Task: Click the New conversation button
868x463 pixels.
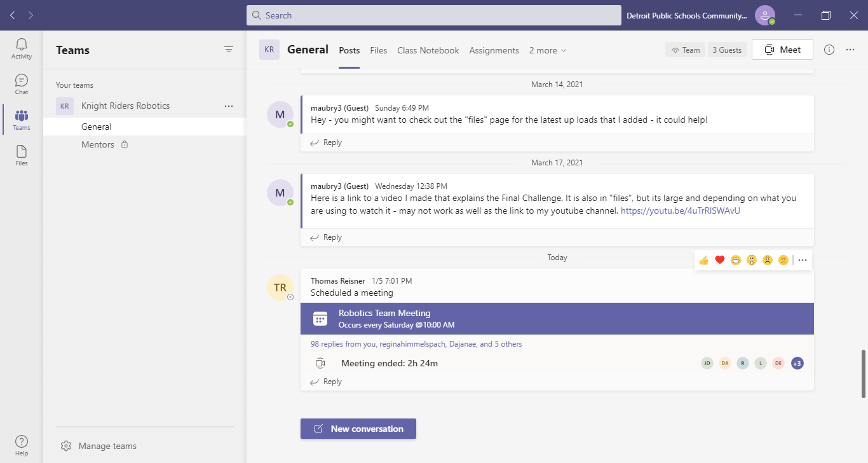Action: click(x=358, y=429)
